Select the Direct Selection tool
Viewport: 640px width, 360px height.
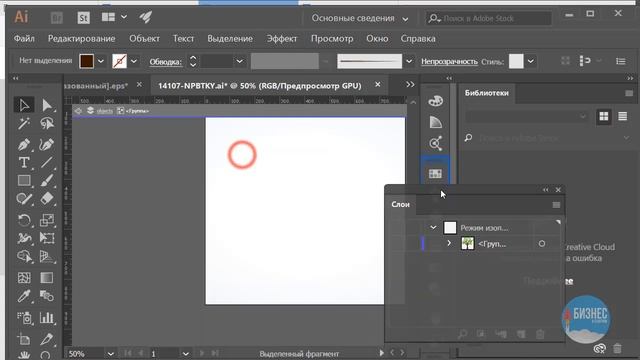coord(47,105)
